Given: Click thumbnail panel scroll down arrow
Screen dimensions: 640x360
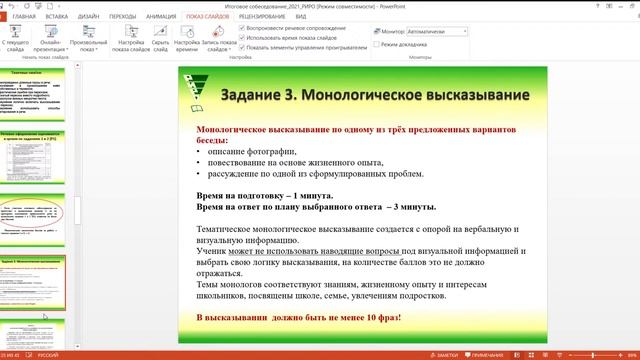Looking at the screenshot, I should [77, 347].
